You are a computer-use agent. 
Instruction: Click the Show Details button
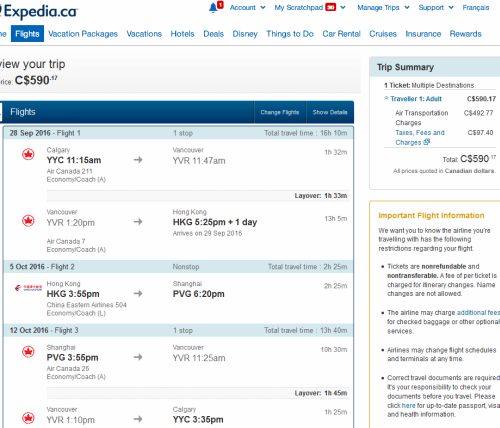[330, 112]
